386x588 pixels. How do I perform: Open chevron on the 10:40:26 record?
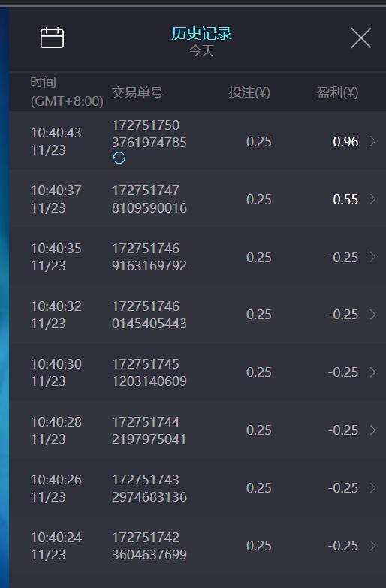pyautogui.click(x=373, y=488)
